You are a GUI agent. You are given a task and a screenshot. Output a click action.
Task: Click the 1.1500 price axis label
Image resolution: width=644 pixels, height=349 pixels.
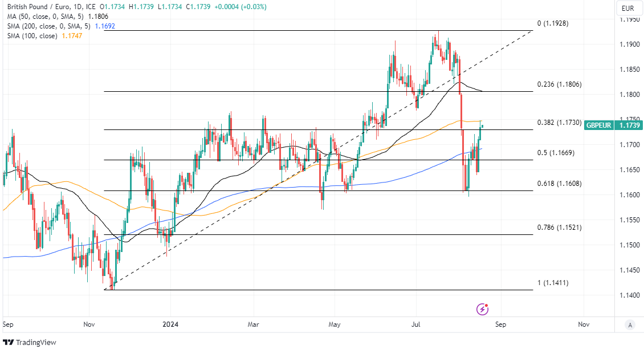pos(629,245)
